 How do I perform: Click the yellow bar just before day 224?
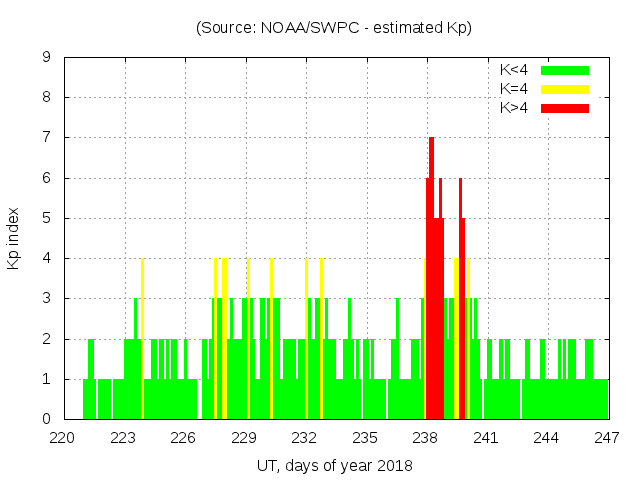click(142, 340)
